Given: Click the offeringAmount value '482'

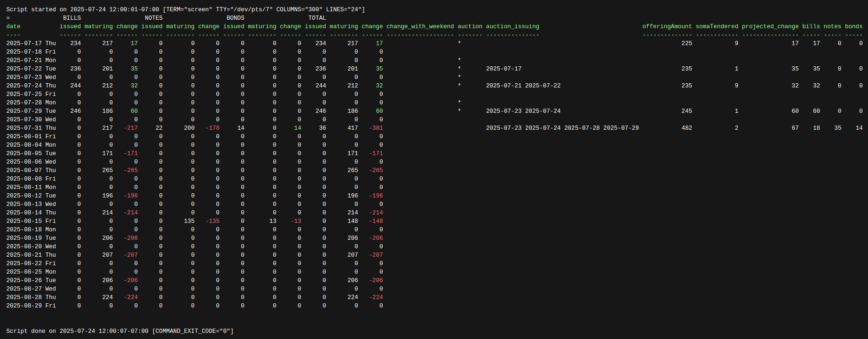Looking at the screenshot, I should point(687,128).
